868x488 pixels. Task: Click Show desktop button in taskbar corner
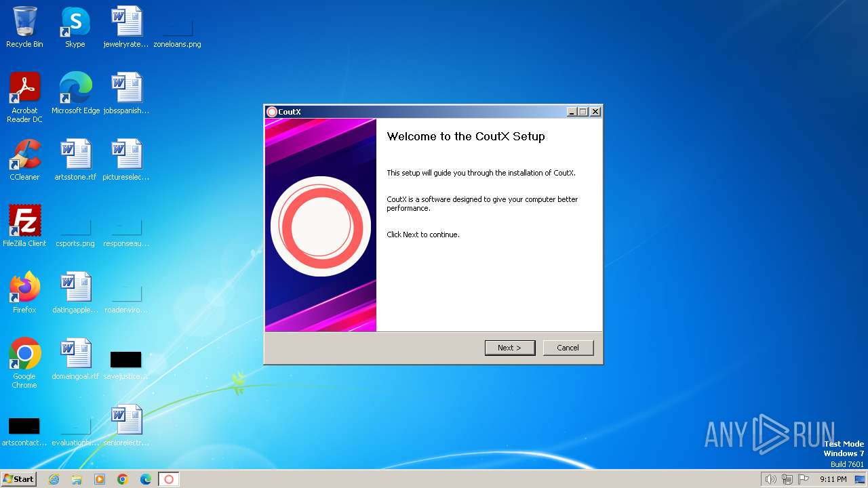[860, 479]
